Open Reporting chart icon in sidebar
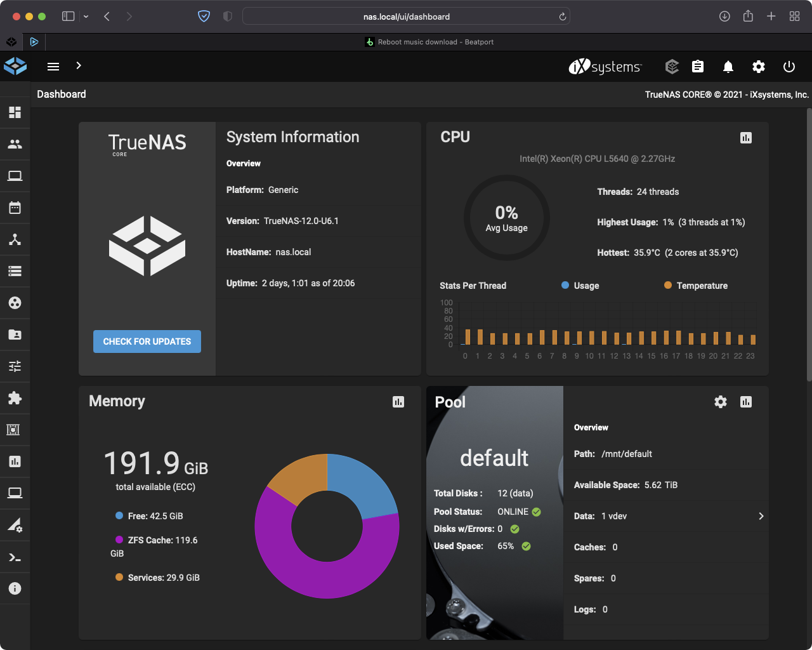The height and width of the screenshot is (650, 812). pyautogui.click(x=15, y=461)
